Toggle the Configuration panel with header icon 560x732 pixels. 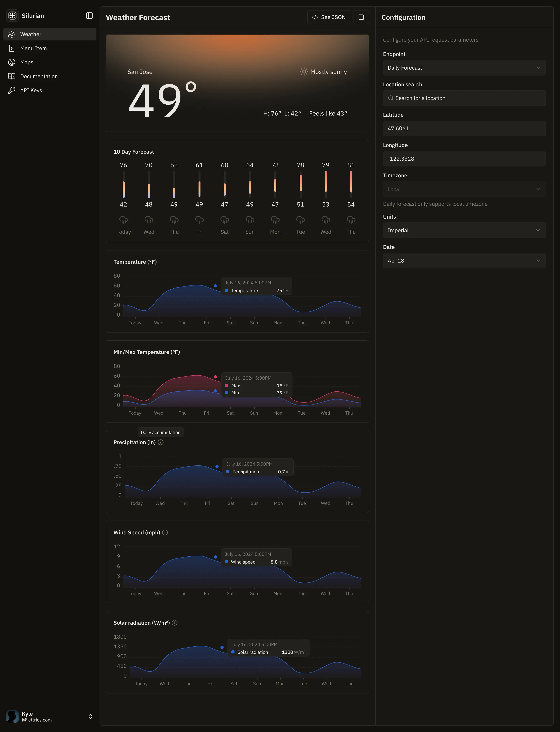pos(361,17)
